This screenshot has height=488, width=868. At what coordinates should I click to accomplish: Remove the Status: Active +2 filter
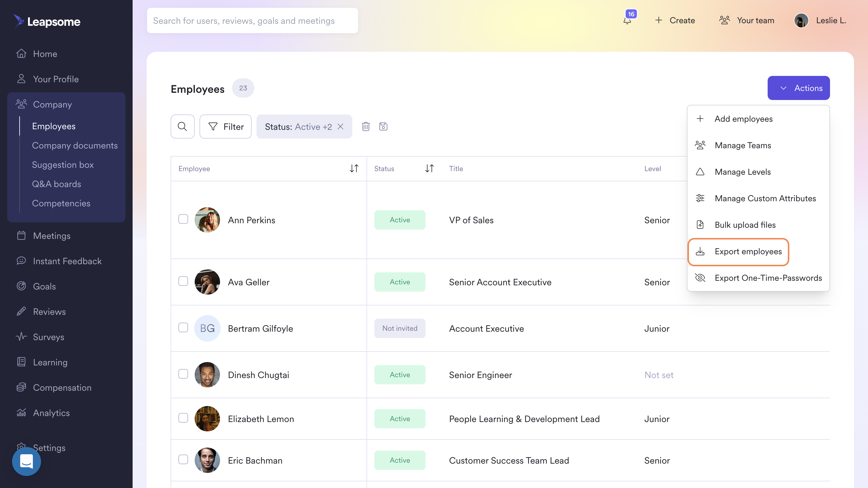[x=341, y=127]
